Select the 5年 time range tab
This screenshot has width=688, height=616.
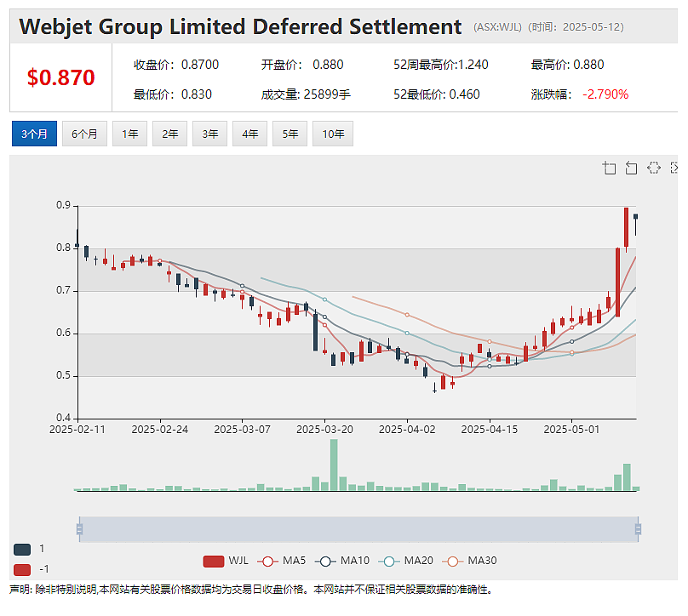(x=290, y=134)
